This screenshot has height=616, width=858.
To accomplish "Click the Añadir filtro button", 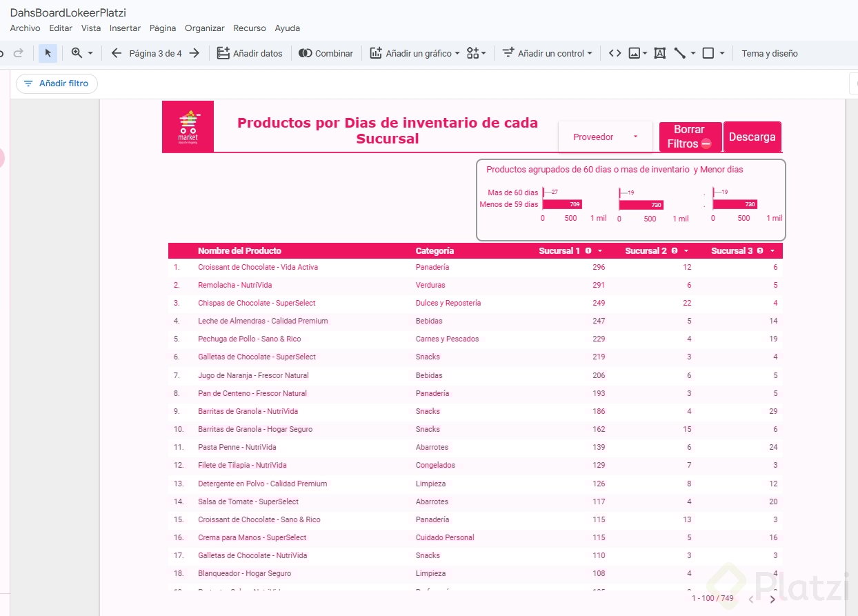I will pyautogui.click(x=57, y=83).
